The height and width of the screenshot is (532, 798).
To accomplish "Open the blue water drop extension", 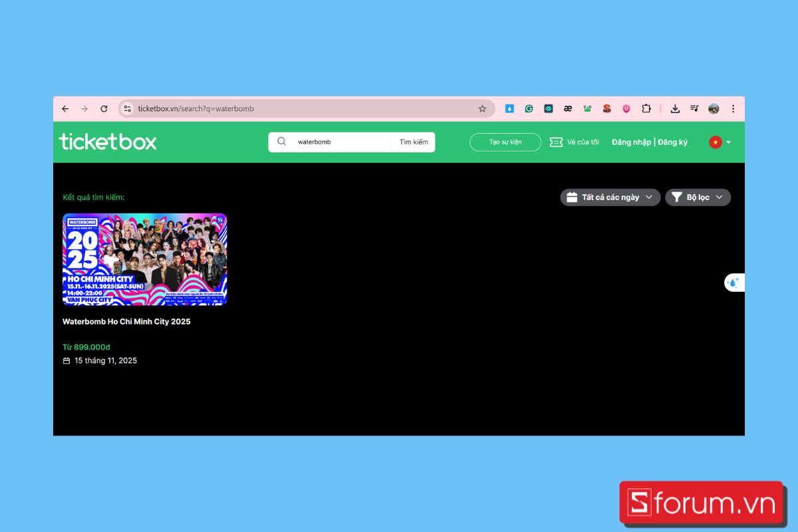I will pyautogui.click(x=509, y=108).
